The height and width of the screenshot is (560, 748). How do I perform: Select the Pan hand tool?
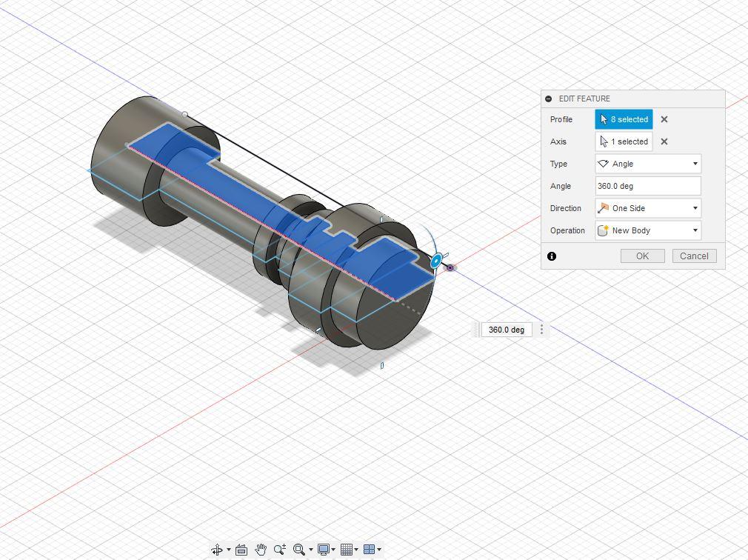click(261, 550)
